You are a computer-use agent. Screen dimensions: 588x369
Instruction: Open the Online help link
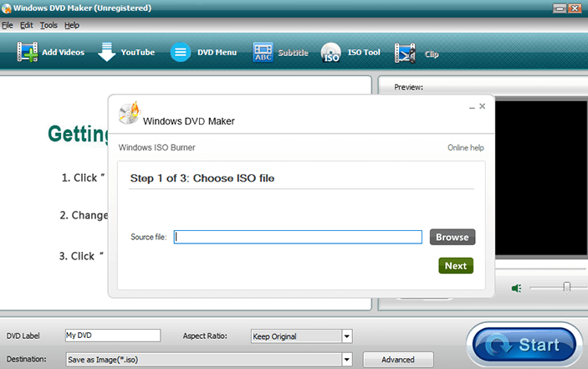point(465,148)
